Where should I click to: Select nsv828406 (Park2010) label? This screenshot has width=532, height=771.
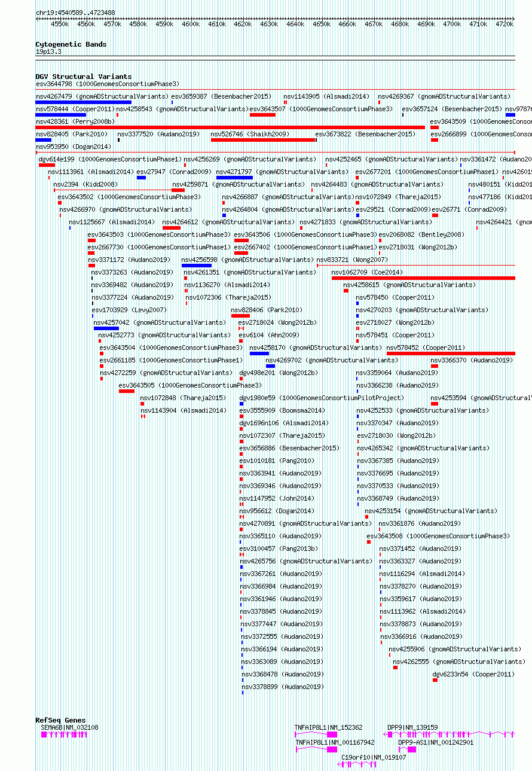(267, 310)
